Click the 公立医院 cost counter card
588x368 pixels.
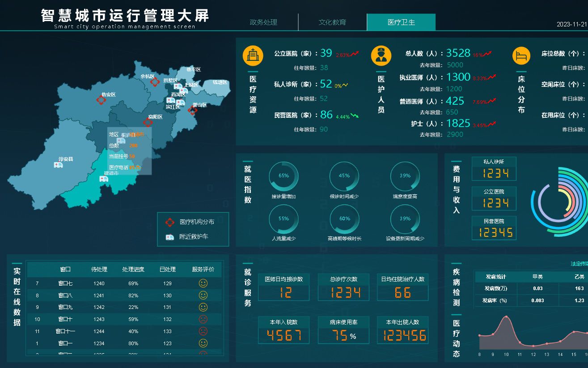tap(494, 198)
